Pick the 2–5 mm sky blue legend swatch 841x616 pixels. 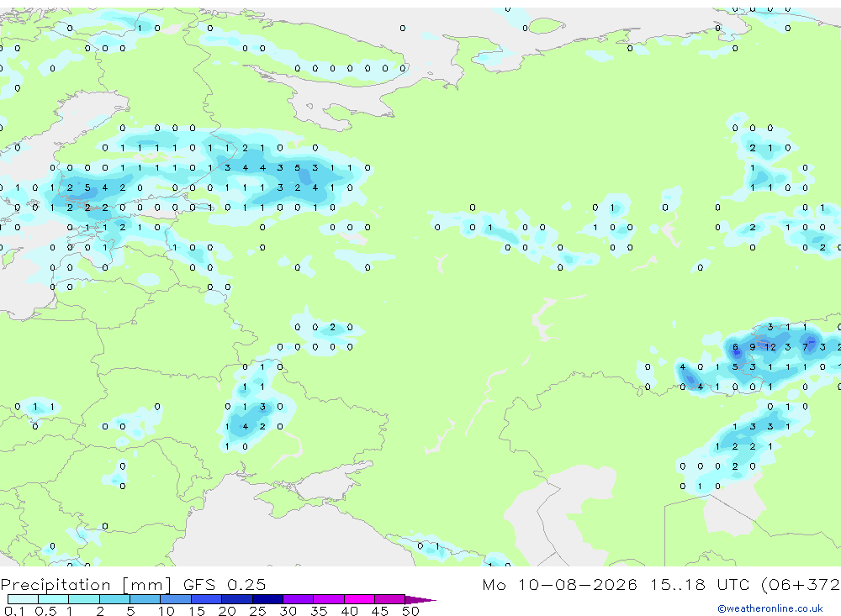(x=114, y=599)
